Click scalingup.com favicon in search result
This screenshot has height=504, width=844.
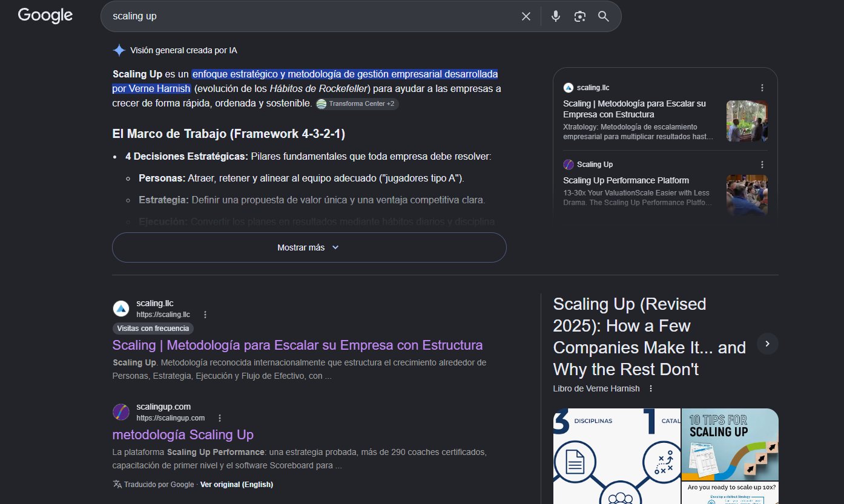[121, 412]
